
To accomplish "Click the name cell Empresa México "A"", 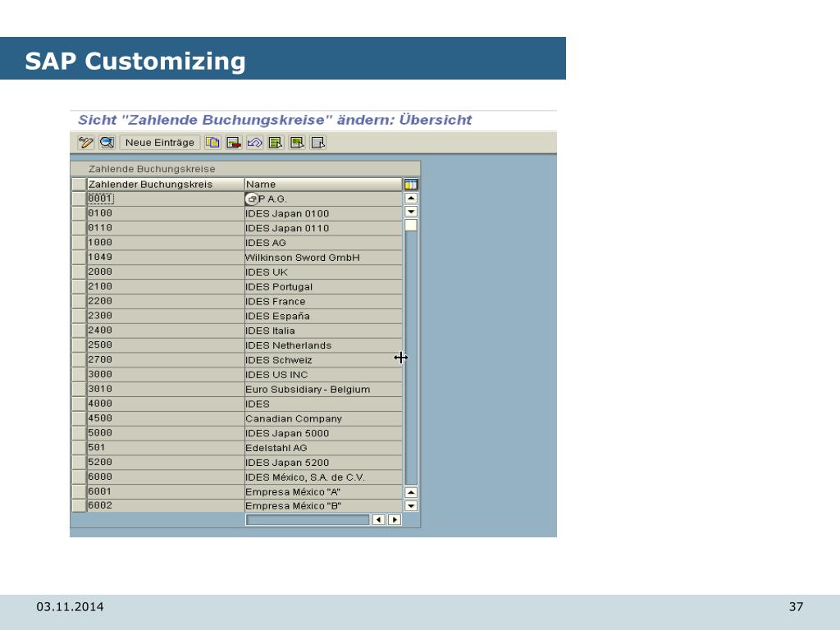I will [323, 492].
